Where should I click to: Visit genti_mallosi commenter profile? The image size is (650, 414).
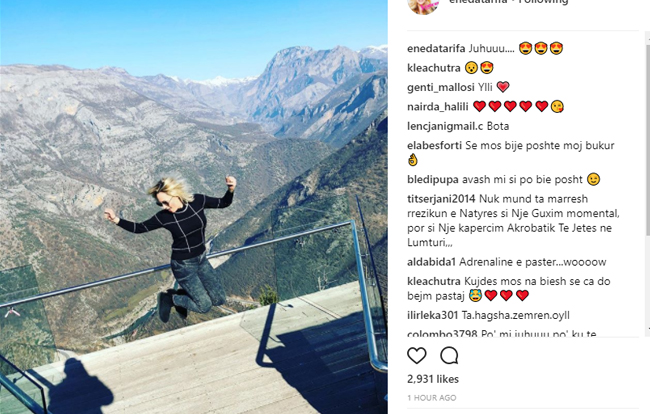click(441, 87)
